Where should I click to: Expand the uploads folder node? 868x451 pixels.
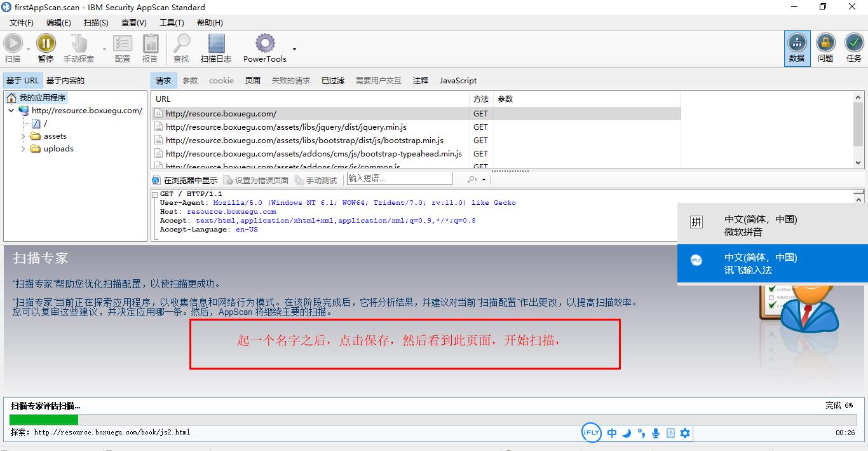coord(24,149)
